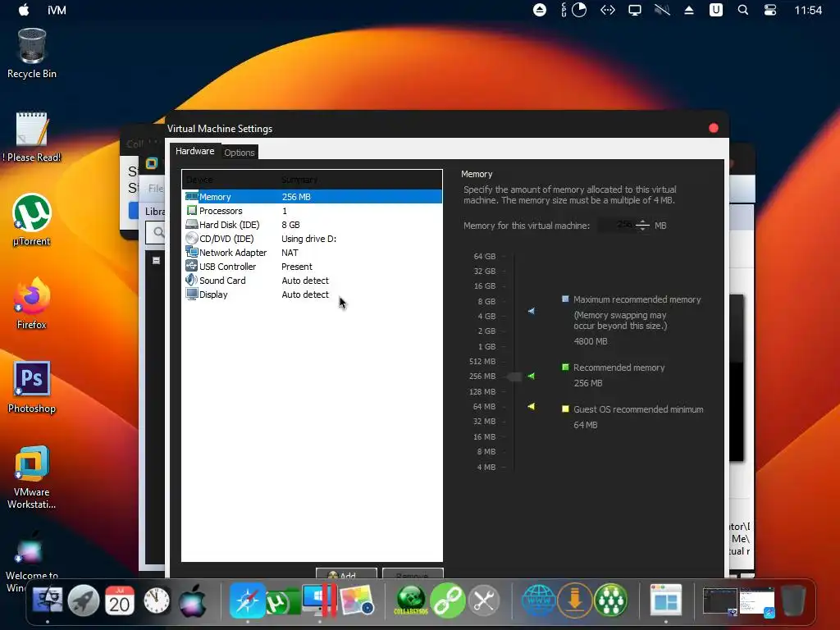Click the Add hardware button
Screen dimensions: 840x630
(x=346, y=573)
